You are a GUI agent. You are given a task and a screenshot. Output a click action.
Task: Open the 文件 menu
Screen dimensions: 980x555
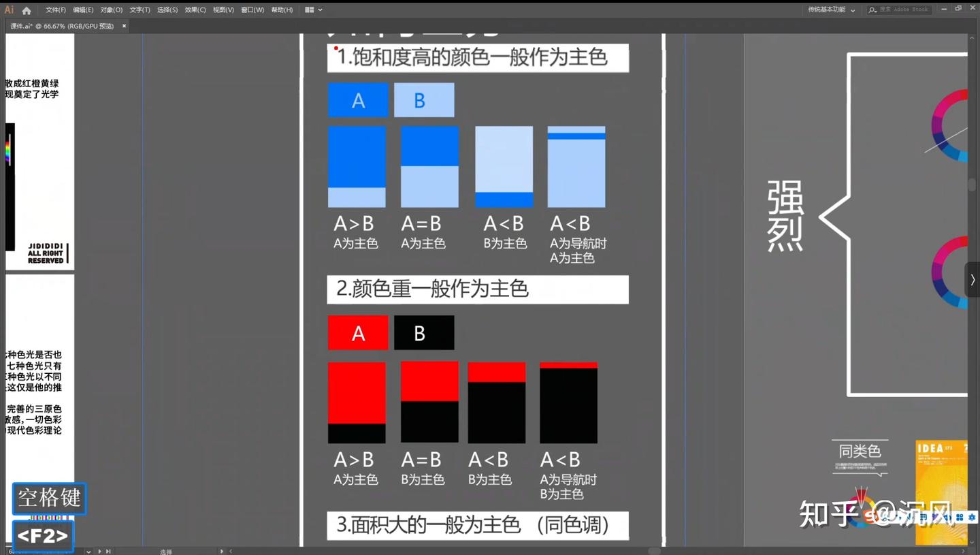[55, 10]
